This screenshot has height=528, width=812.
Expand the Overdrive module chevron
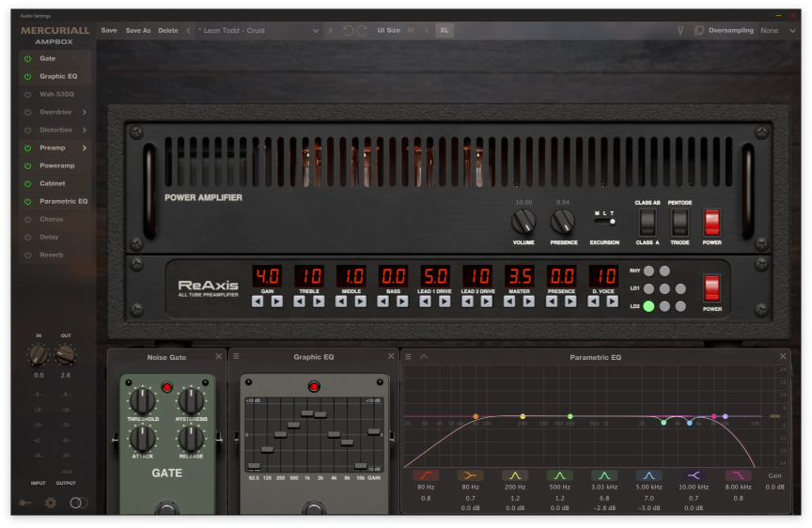tap(85, 113)
